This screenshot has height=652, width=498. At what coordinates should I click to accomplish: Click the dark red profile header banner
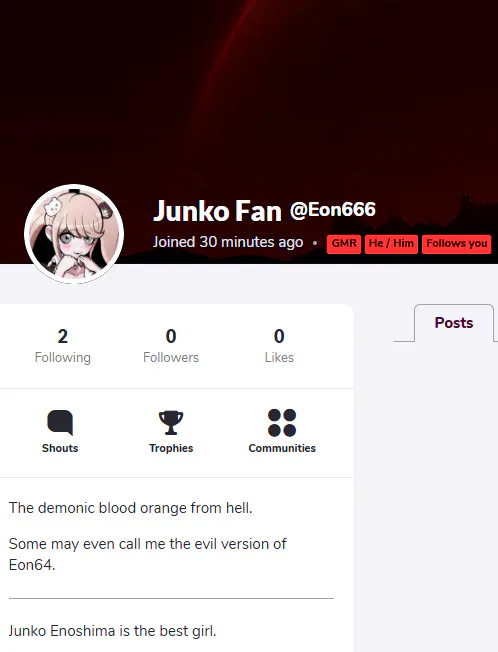249,91
